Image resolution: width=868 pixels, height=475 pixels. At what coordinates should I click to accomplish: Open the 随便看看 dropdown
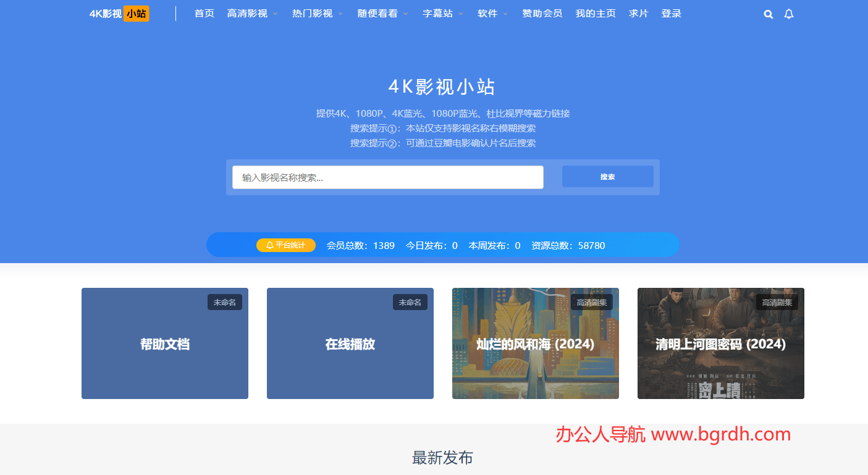tap(377, 13)
